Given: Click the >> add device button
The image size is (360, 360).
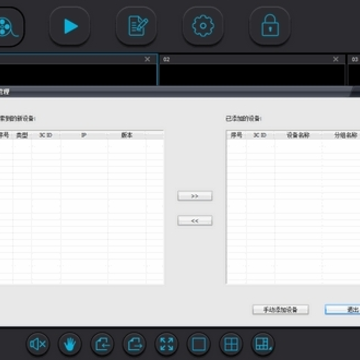Looking at the screenshot, I should 195,196.
